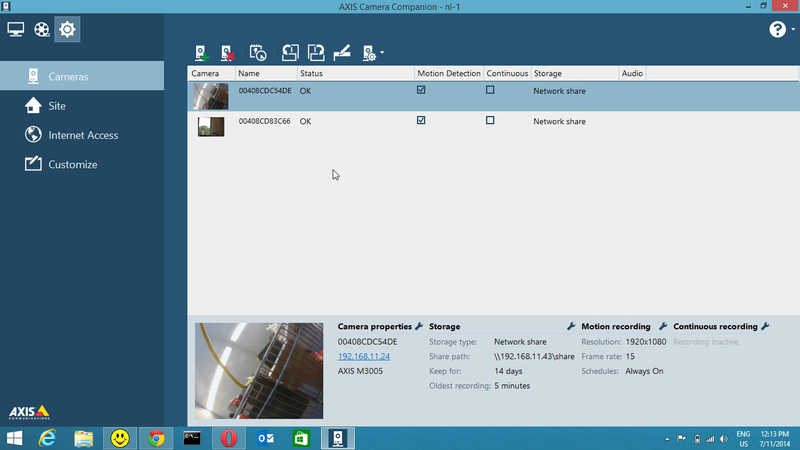Edit Camera properties via wrench icon

coord(419,326)
